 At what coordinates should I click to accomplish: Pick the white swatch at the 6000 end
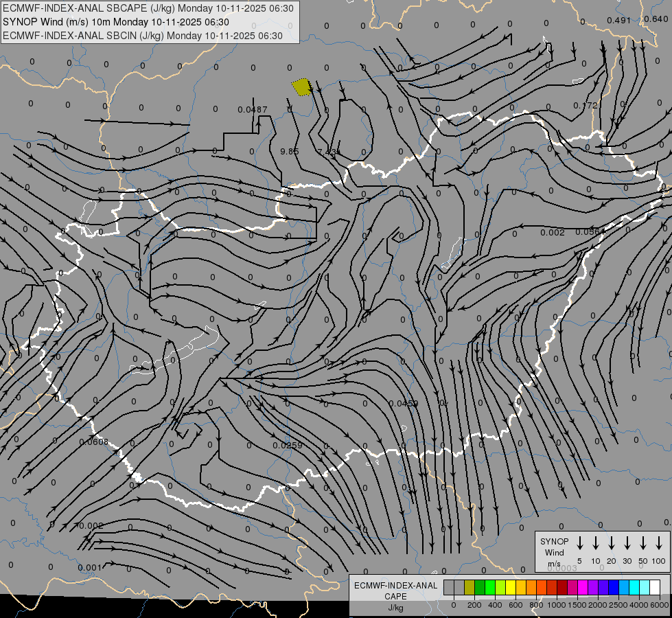656,587
